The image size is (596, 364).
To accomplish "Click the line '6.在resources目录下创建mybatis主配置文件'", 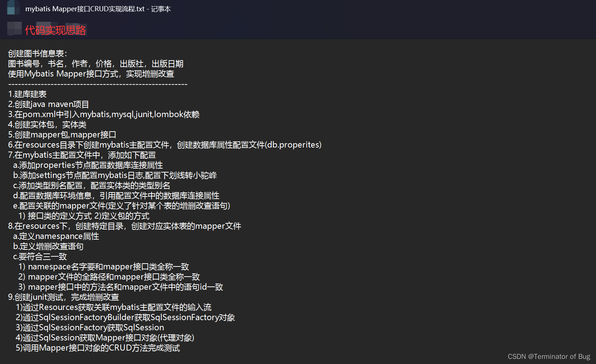I will click(x=165, y=145).
